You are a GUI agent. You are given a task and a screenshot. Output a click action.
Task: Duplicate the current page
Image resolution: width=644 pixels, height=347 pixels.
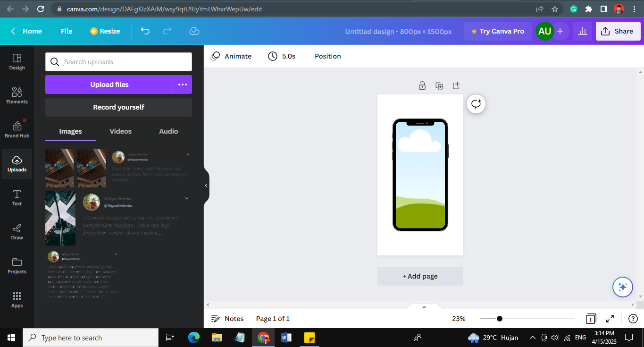tap(439, 85)
